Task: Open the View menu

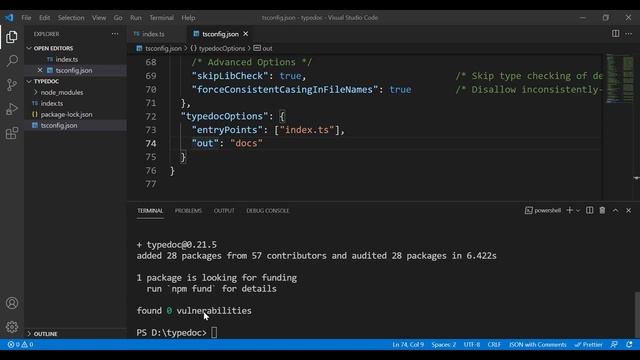Action: click(x=99, y=18)
